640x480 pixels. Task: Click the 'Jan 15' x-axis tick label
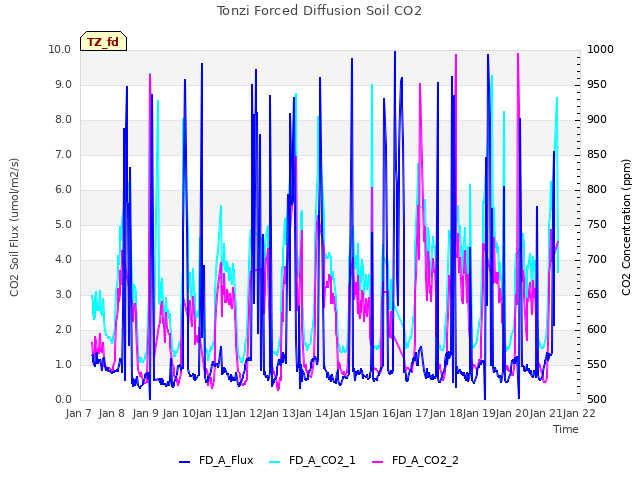coord(346,413)
